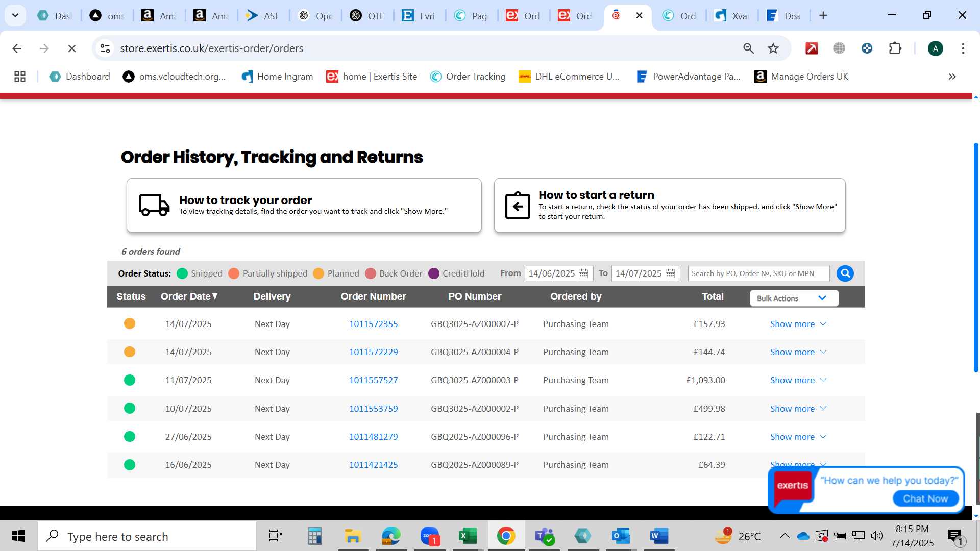This screenshot has height=551, width=980.
Task: Click the Windows taskbar search box
Action: click(147, 536)
